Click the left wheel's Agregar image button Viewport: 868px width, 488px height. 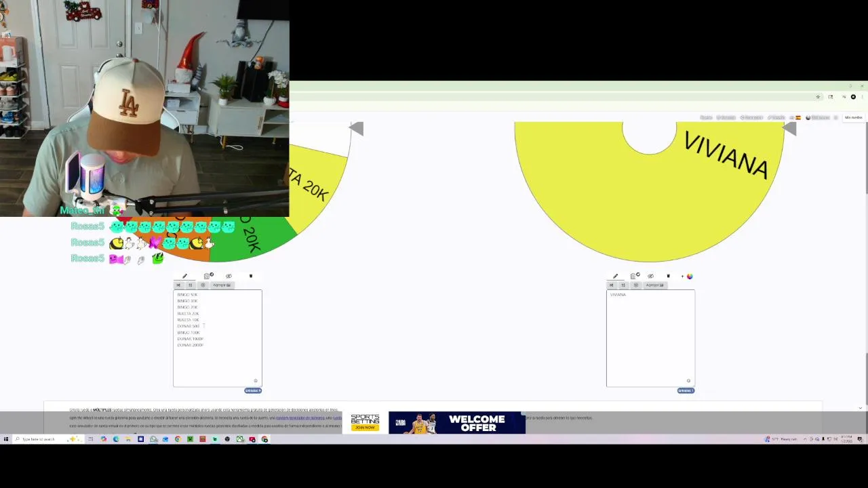pyautogui.click(x=222, y=285)
